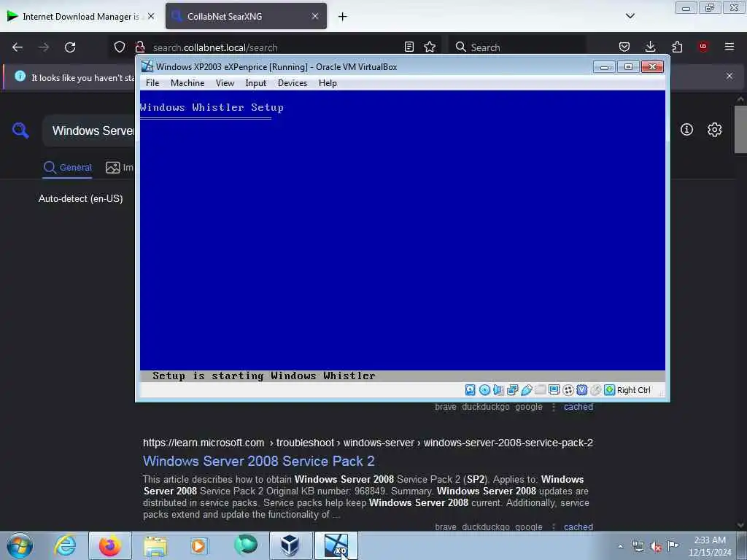Dismiss the Firefox notification bar
Viewport: 747px width, 560px height.
(729, 76)
